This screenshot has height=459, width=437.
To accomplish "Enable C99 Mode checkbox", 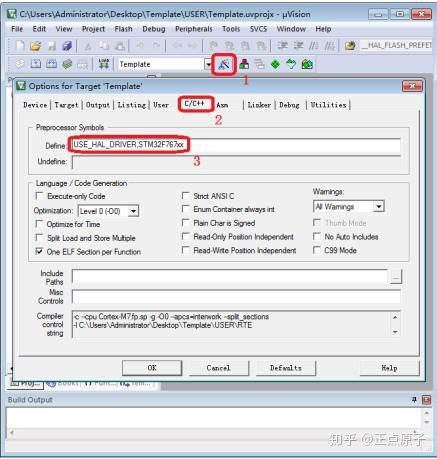I will tap(317, 250).
